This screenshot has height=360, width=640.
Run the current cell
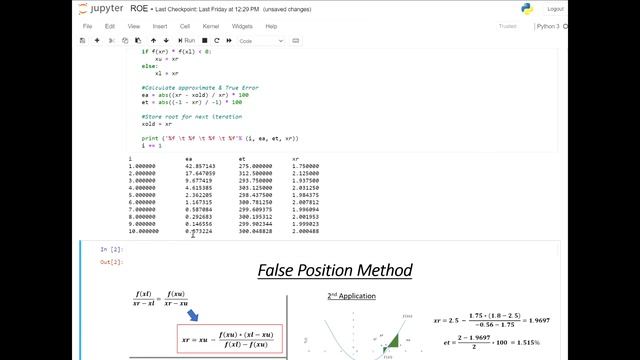point(187,40)
